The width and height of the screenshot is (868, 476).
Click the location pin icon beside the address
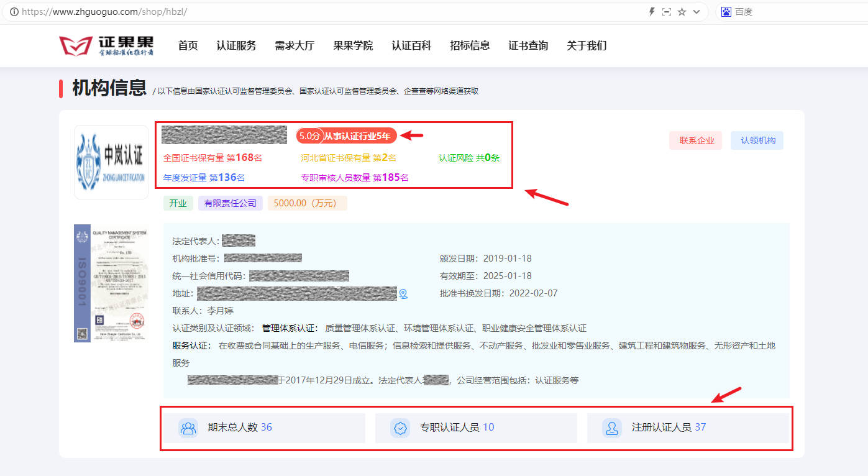click(x=403, y=293)
